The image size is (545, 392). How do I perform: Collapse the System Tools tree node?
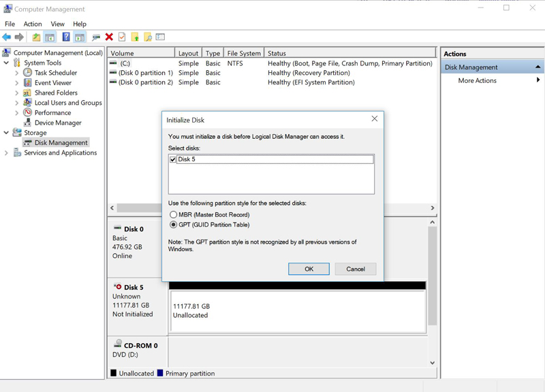click(x=7, y=63)
